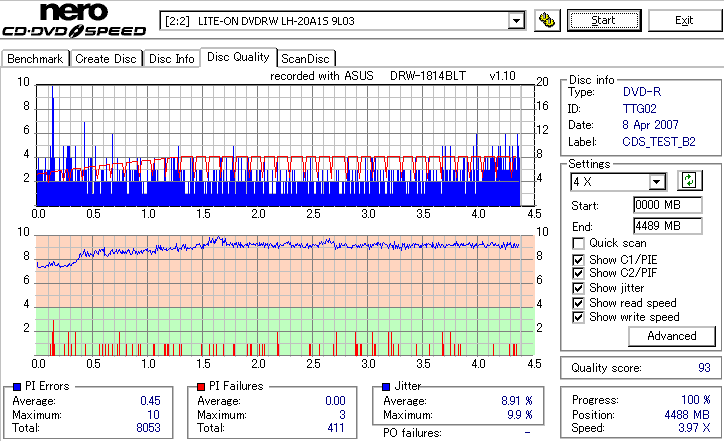The height and width of the screenshot is (441, 724).
Task: Open the Disc Info tab
Action: click(172, 59)
